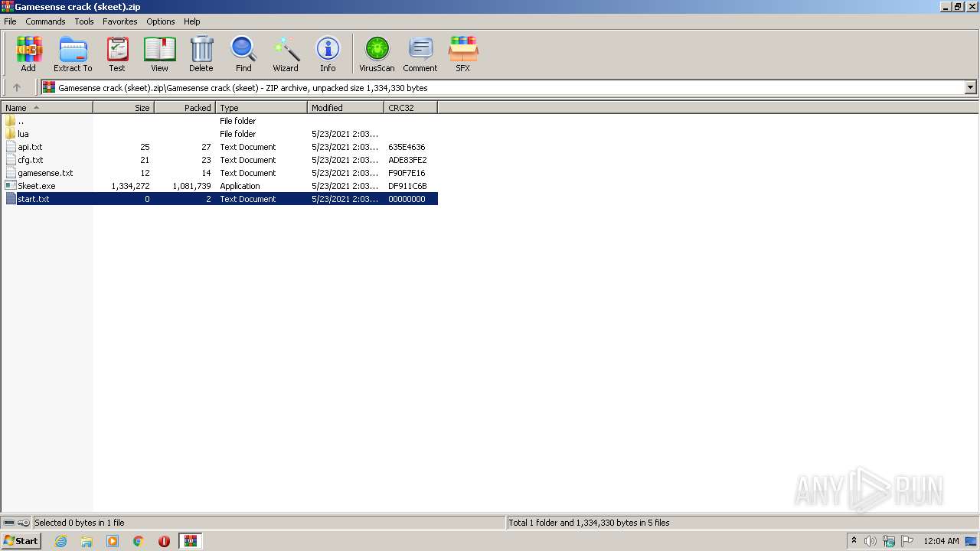Click the taskbar clock 12:04 AM
Viewport: 980px width, 551px height.
[x=941, y=541]
